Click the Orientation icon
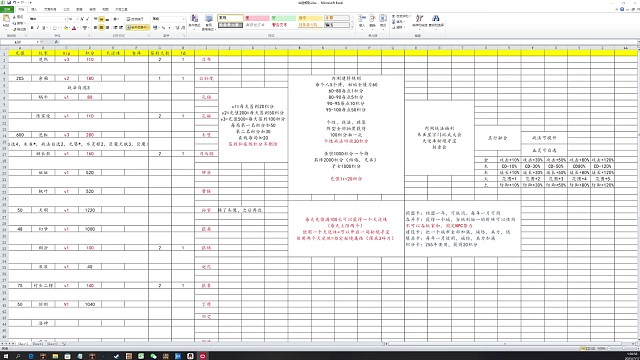This screenshot has width=640, height=360. 116,19
